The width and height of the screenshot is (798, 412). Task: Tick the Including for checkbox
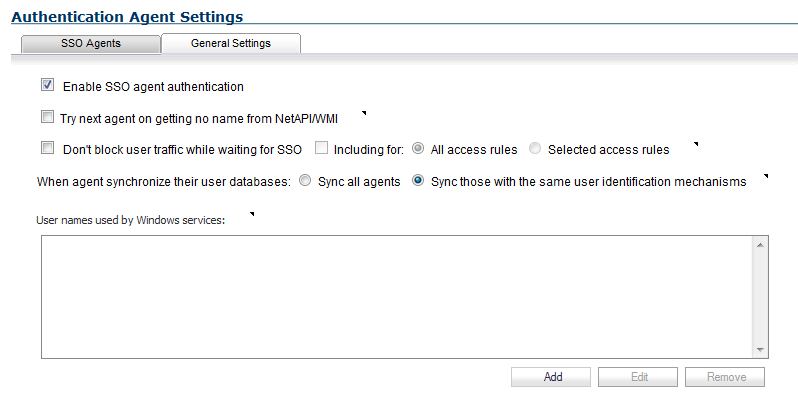point(321,148)
